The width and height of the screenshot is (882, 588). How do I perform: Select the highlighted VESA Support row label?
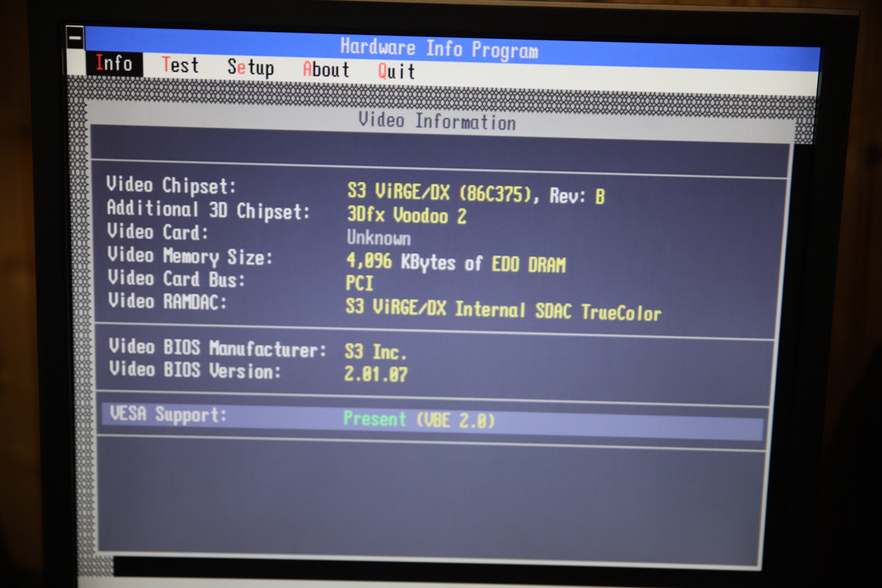point(168,415)
